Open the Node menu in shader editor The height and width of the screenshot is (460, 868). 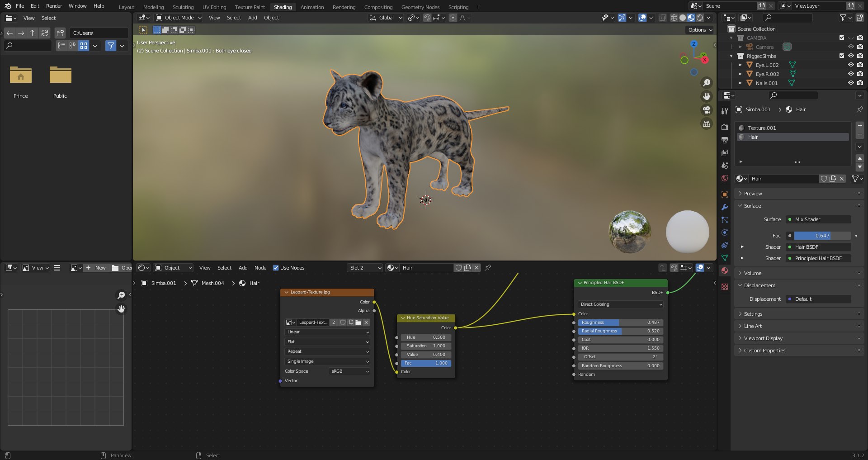click(x=260, y=268)
